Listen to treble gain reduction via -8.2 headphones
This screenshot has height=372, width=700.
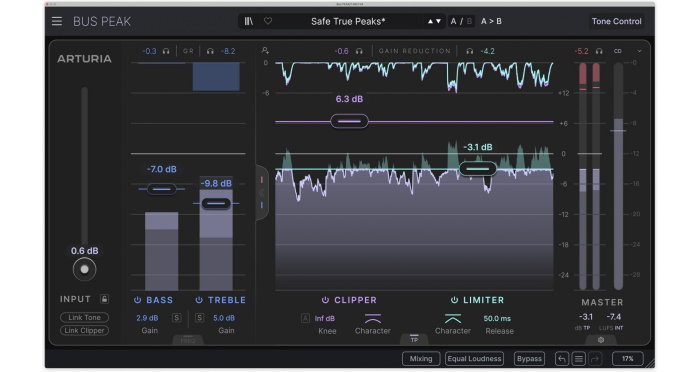[210, 51]
